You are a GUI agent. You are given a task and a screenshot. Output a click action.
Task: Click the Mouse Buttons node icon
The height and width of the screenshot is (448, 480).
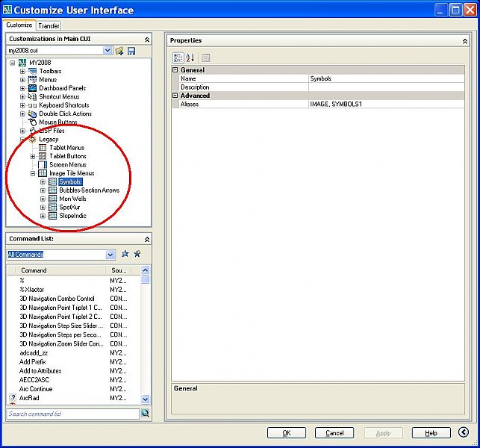[x=32, y=122]
